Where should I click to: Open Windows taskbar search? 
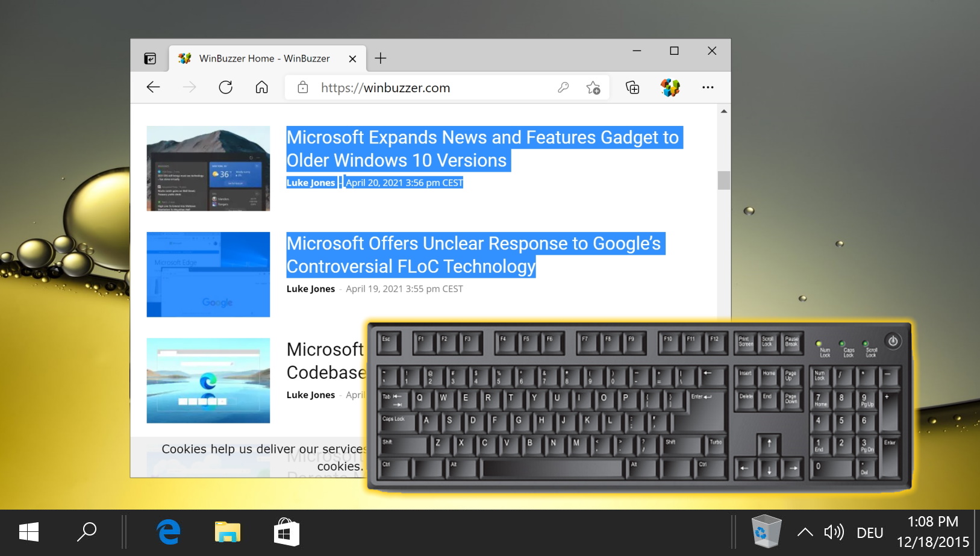(87, 533)
